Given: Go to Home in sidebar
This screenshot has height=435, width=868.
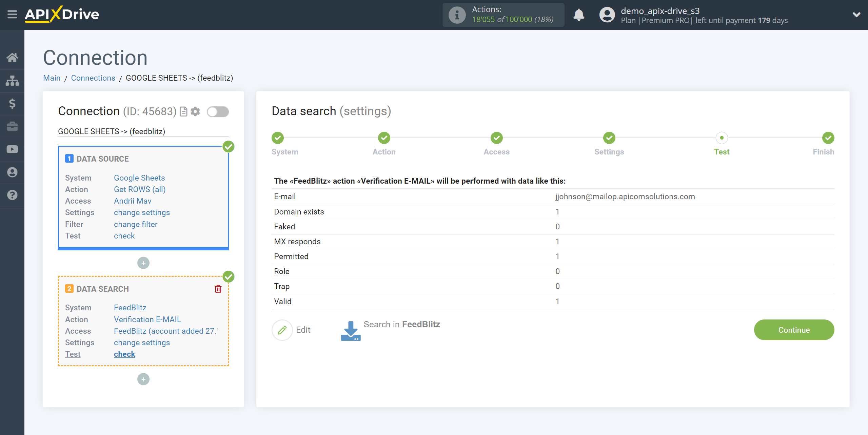Looking at the screenshot, I should (12, 58).
